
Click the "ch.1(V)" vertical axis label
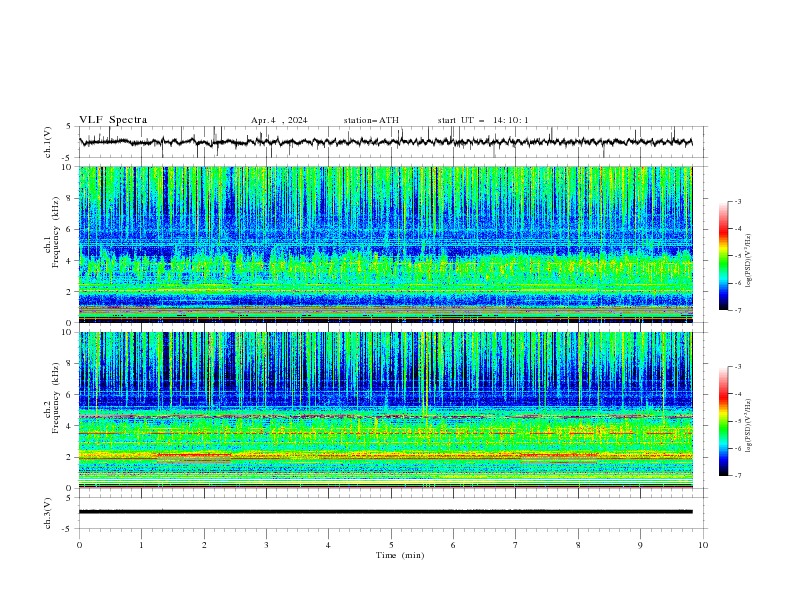48,142
